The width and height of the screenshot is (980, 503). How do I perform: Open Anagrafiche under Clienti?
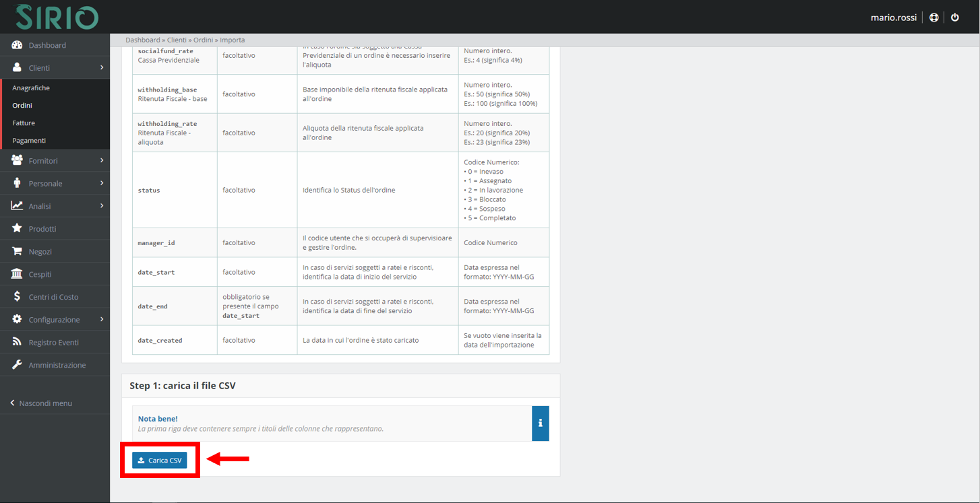pyautogui.click(x=31, y=88)
